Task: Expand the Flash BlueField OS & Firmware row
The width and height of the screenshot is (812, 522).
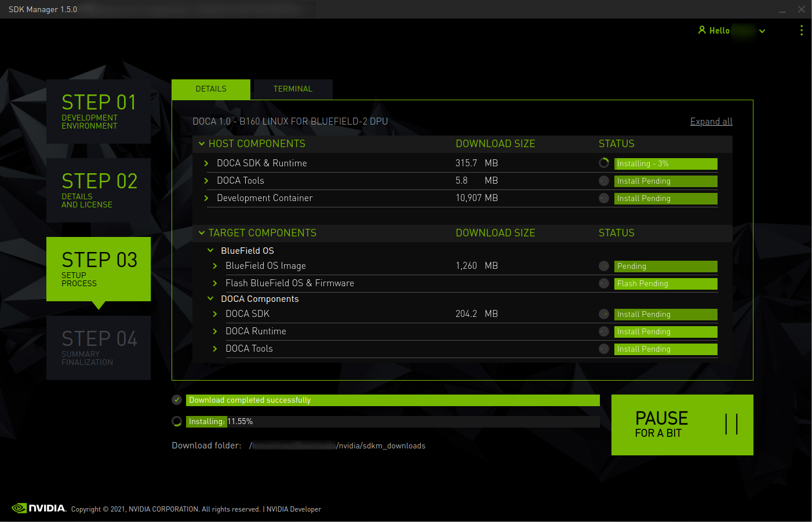Action: coord(215,283)
